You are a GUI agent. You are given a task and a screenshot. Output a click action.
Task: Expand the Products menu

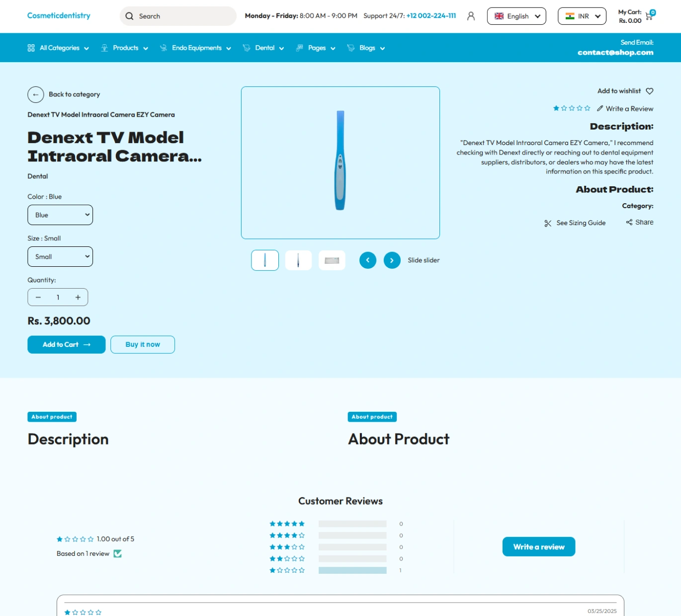coord(125,48)
